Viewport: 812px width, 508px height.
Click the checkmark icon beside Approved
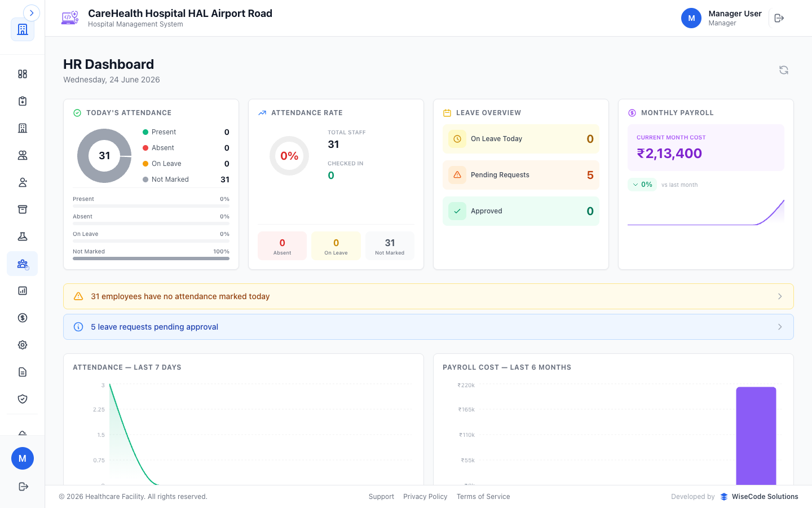point(457,211)
